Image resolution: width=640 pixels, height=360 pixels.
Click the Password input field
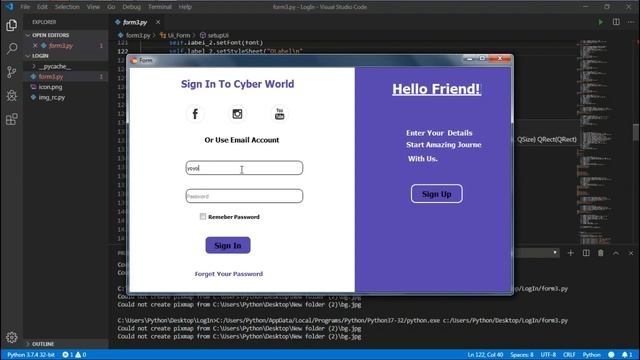tap(244, 196)
